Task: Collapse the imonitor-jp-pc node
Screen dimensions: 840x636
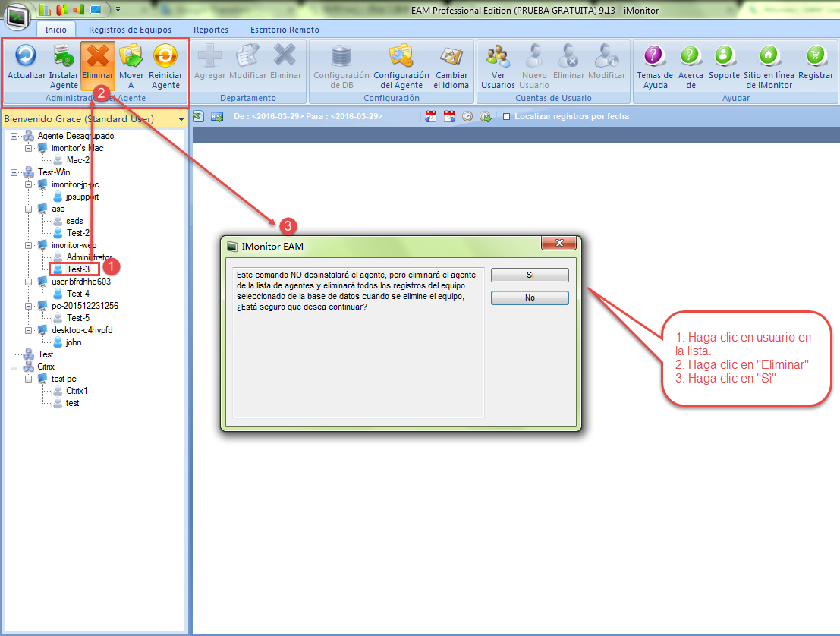Action: pyautogui.click(x=28, y=184)
